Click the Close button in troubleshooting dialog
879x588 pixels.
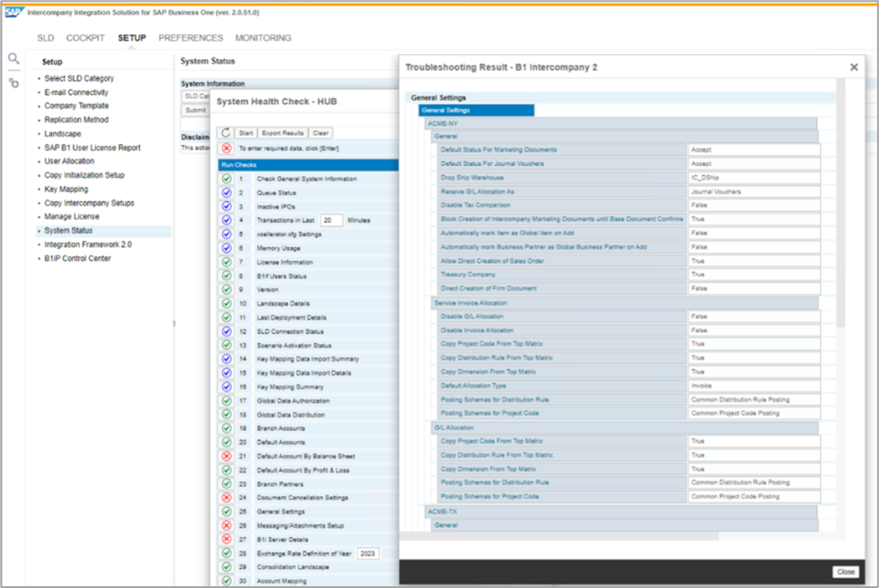coord(845,572)
